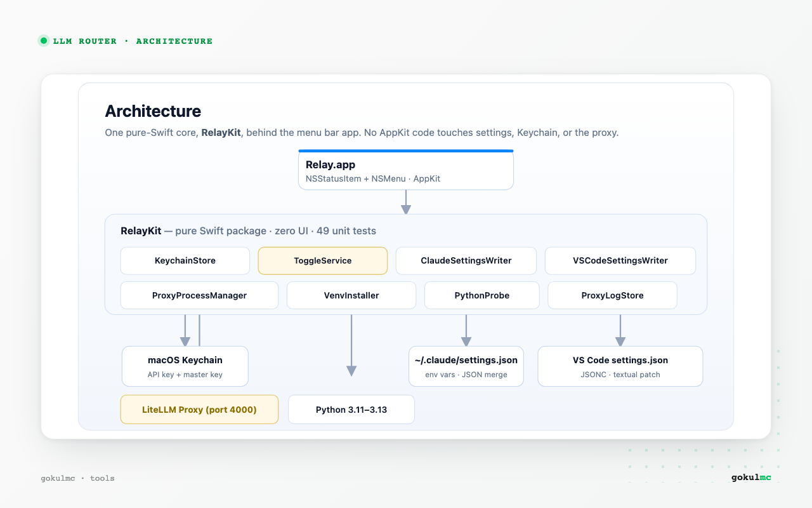Click the "LLM ROUTER · ARCHITECTURE" header label
Screen dimensions: 812x508
point(133,41)
